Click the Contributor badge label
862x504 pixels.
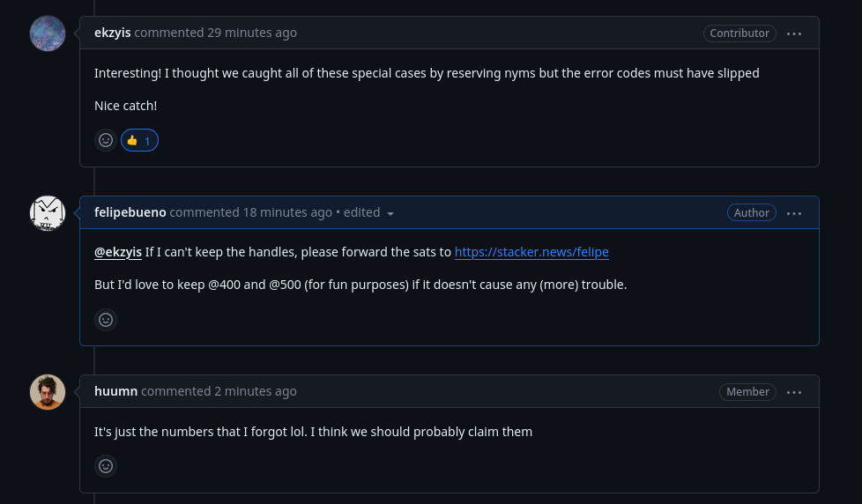[x=739, y=33]
